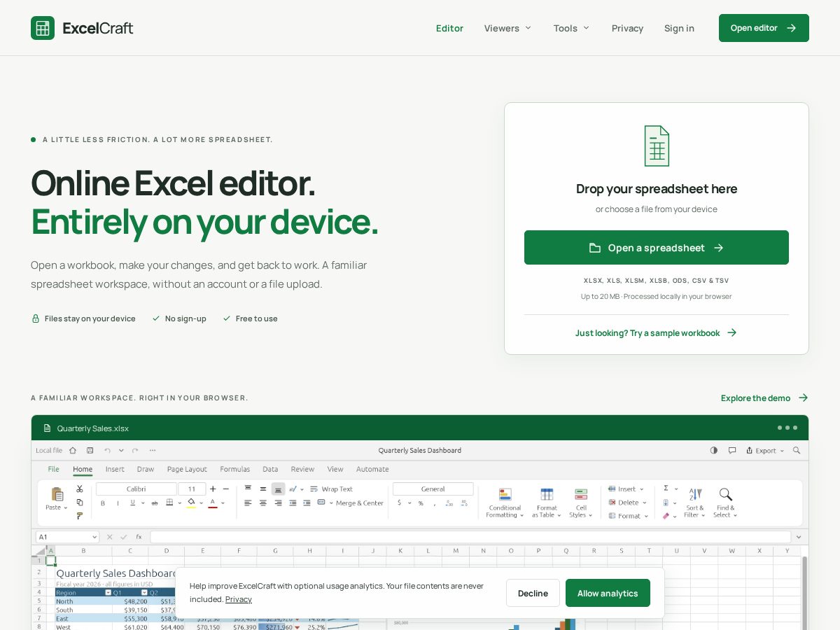Expand the Tools menu in the navigation

(x=572, y=28)
